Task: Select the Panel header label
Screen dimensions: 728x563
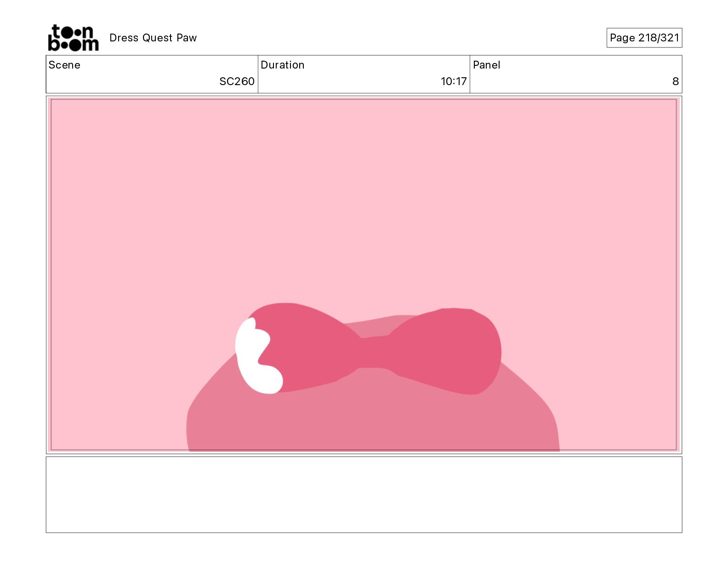Action: coord(486,65)
